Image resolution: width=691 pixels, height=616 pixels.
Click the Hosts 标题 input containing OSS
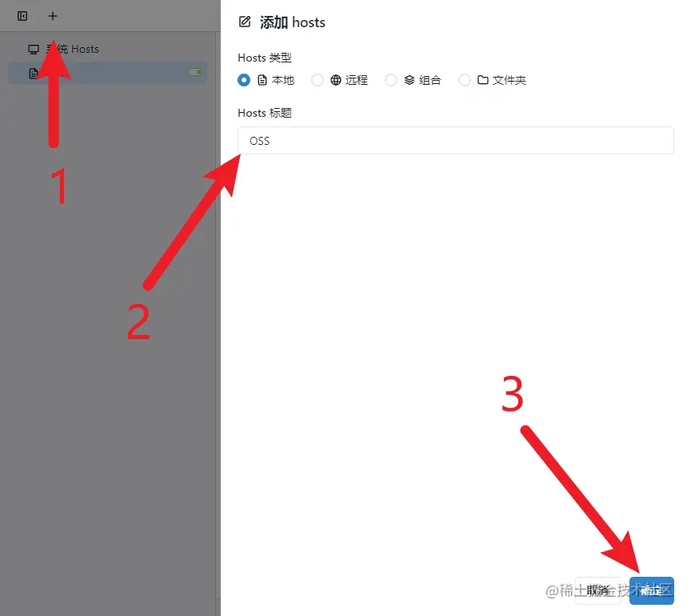pyautogui.click(x=455, y=141)
